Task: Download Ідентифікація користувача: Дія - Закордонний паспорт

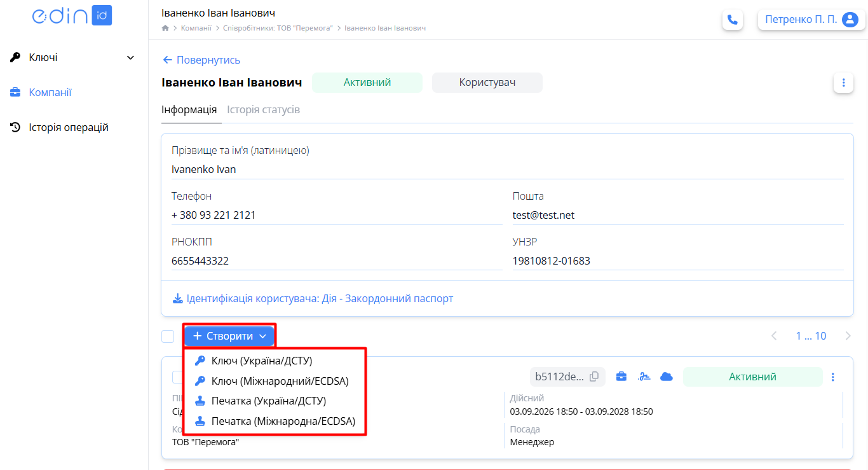Action: point(313,298)
